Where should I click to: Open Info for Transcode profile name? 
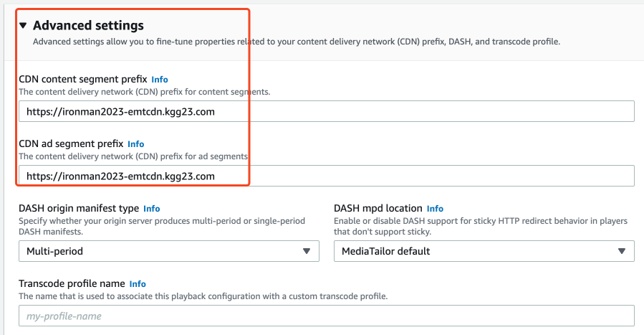click(x=138, y=284)
